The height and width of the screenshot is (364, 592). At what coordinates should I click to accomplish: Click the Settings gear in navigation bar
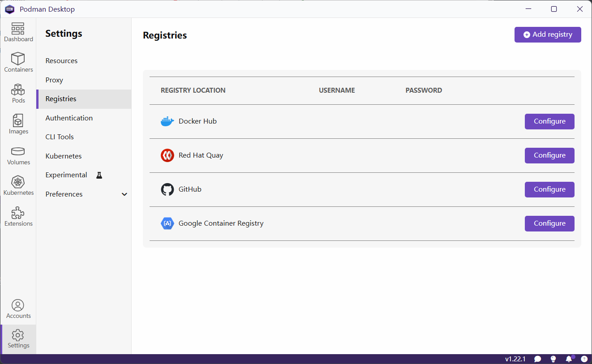point(18,339)
